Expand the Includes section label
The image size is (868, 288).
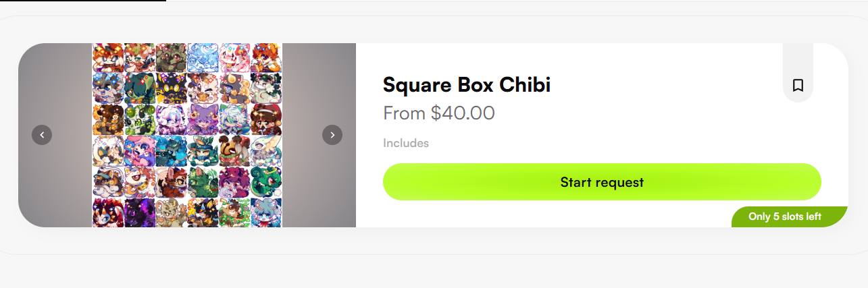(406, 143)
